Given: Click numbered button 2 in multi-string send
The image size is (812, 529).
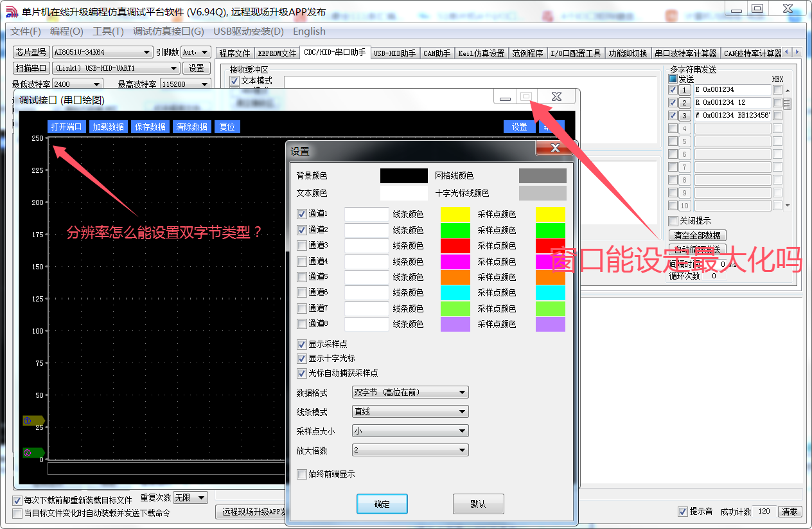Looking at the screenshot, I should point(685,103).
